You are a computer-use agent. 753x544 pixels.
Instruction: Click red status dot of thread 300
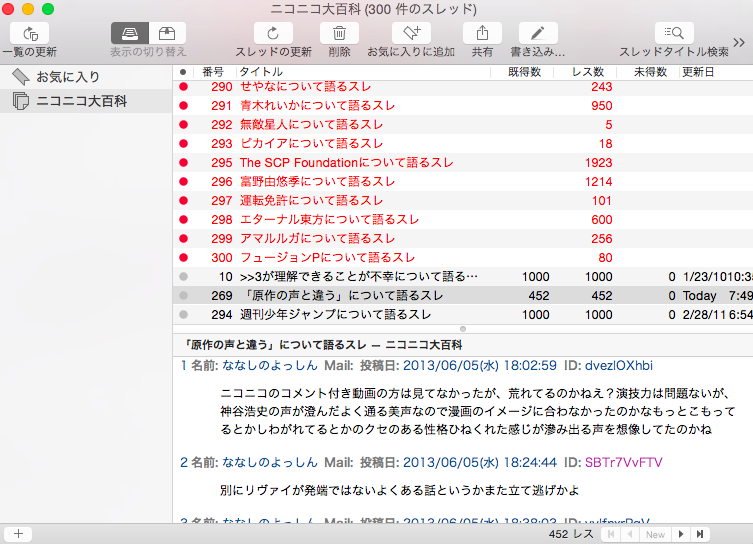click(183, 258)
